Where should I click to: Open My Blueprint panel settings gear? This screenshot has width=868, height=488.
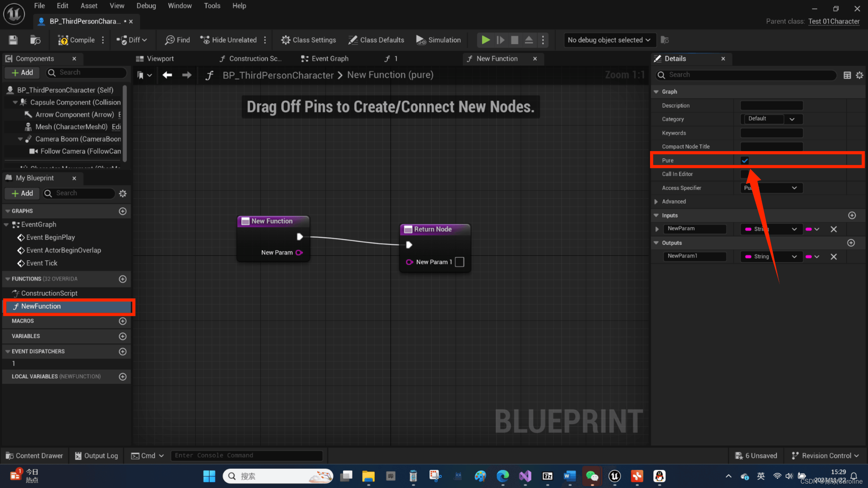point(123,193)
